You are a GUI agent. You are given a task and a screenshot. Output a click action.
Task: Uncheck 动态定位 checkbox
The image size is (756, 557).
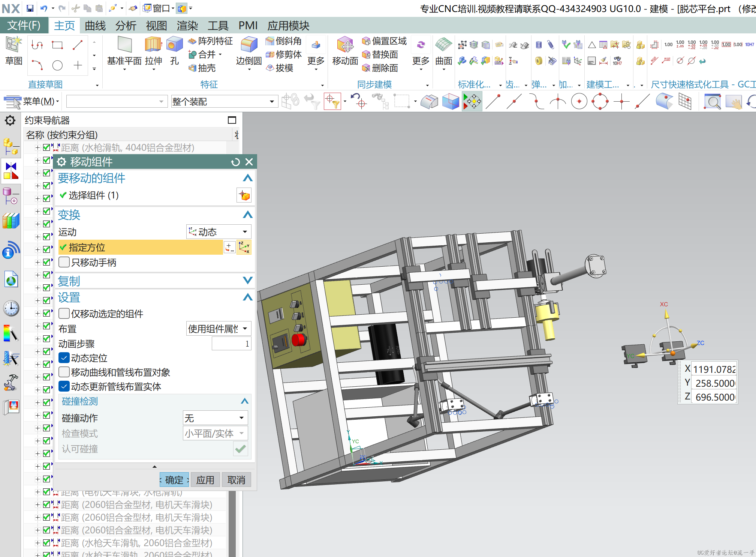coord(64,358)
